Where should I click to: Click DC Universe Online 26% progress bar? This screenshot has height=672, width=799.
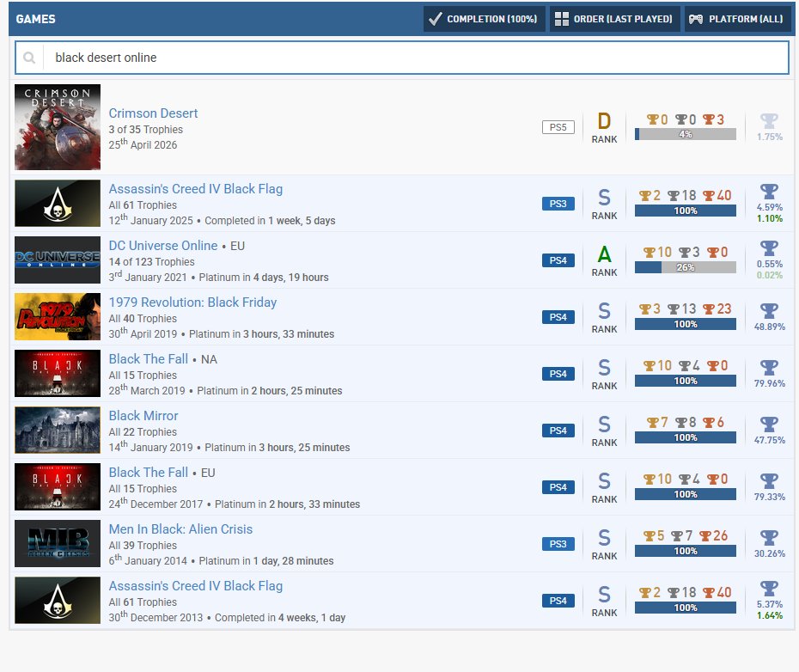[x=686, y=267]
